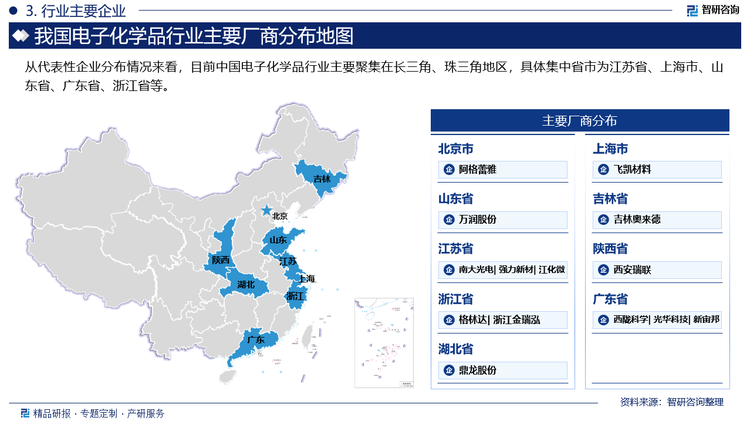Select the 北京 label on the map
Screen dimensions: 750x421
(280, 216)
